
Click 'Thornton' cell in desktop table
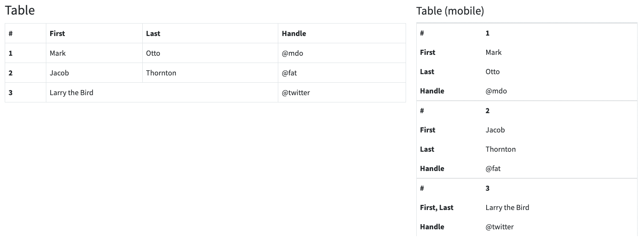[x=210, y=73]
